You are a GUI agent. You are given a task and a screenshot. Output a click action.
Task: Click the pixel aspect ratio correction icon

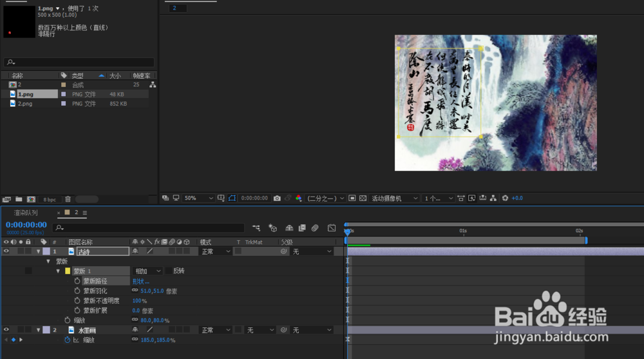[461, 199]
